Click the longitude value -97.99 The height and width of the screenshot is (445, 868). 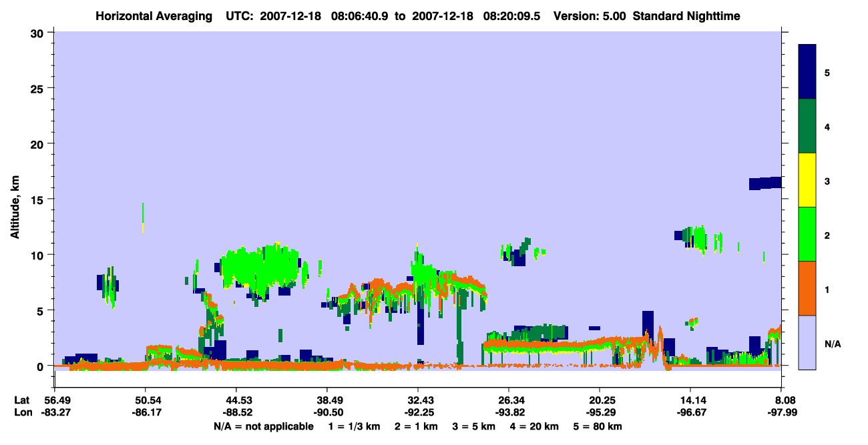(781, 413)
